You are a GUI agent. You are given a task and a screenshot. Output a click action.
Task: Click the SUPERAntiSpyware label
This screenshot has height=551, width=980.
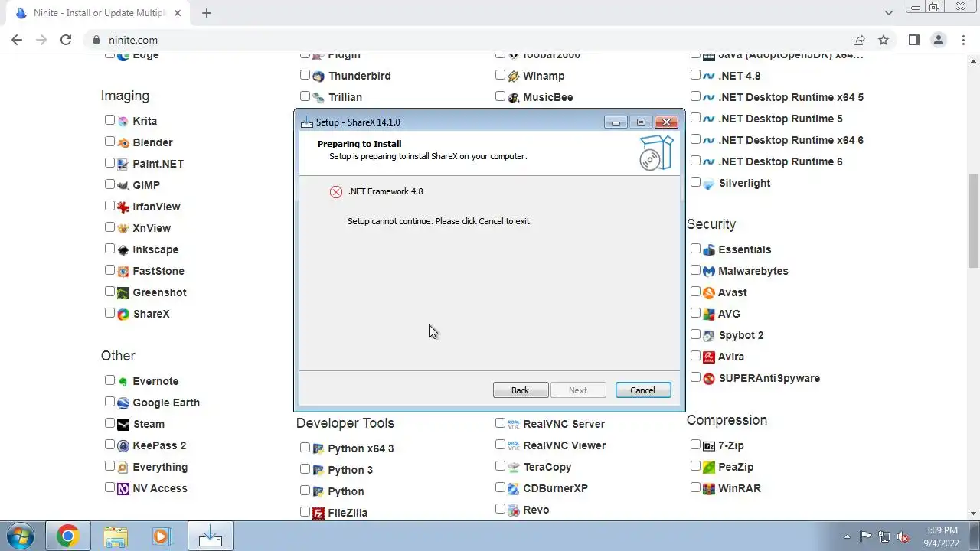point(769,378)
